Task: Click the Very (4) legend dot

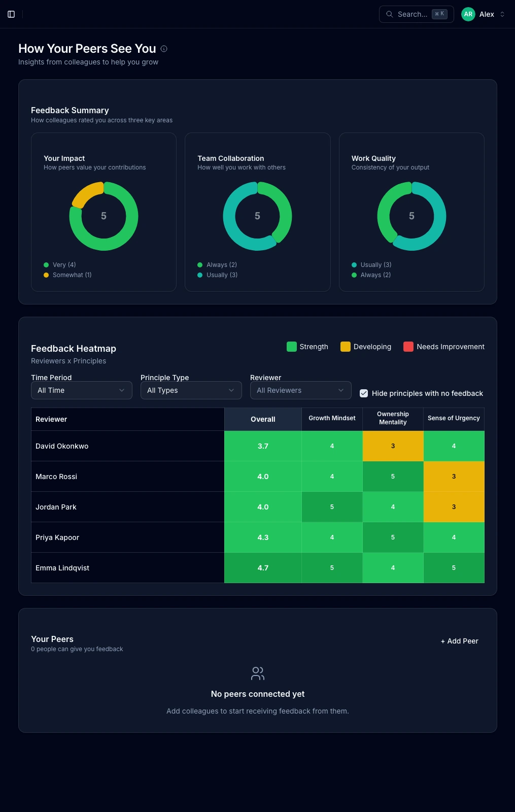Action: click(46, 265)
